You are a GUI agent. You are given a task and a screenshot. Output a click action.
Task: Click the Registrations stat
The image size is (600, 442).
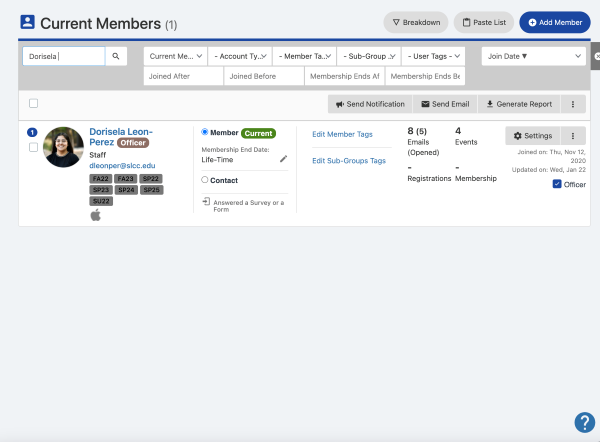click(x=429, y=173)
